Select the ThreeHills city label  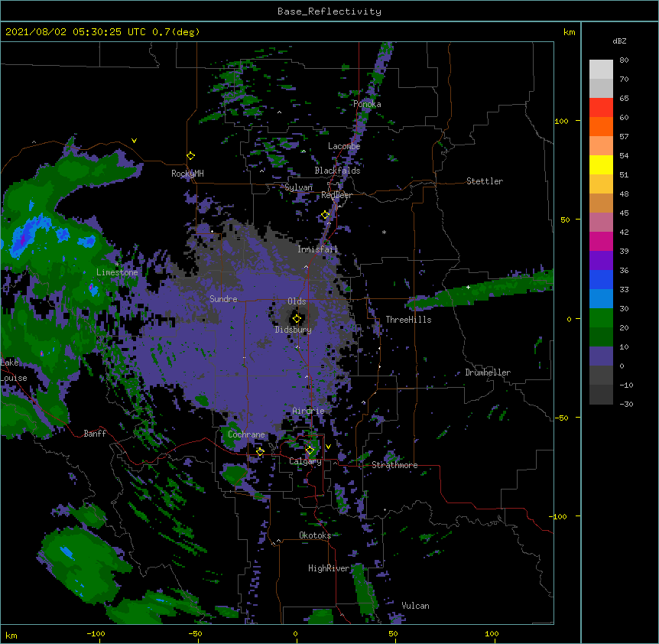tap(408, 320)
